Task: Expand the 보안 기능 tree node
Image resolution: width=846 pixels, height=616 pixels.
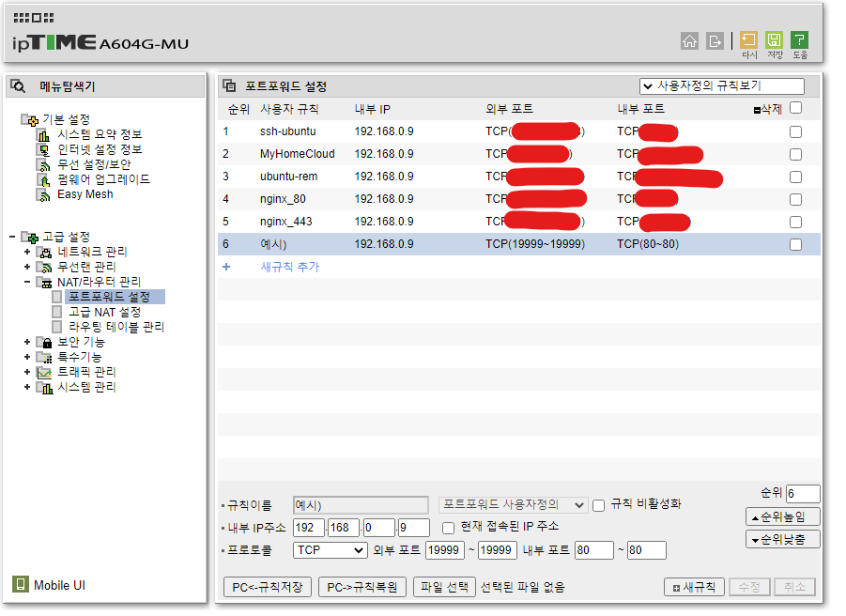Action: click(x=28, y=341)
